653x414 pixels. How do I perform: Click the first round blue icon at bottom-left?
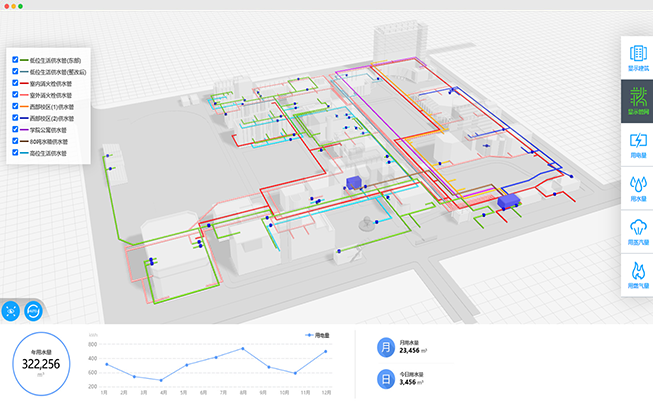tap(12, 311)
